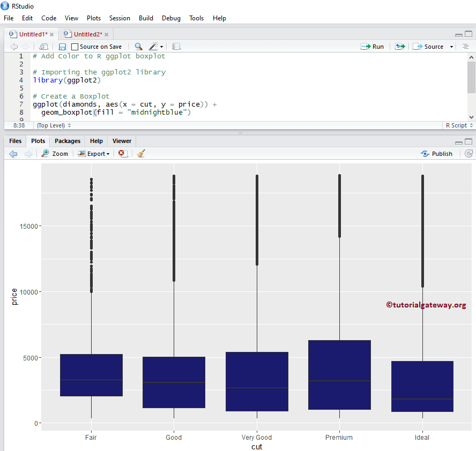Click the re-run previous code icon
Screen dimensions: 476x451
pos(400,47)
